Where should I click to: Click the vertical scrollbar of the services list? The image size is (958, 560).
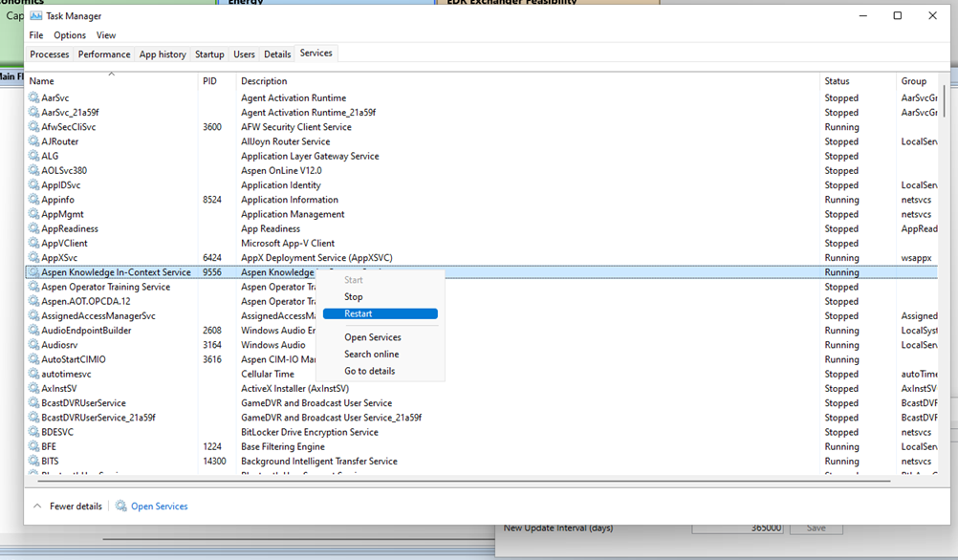pyautogui.click(x=944, y=100)
